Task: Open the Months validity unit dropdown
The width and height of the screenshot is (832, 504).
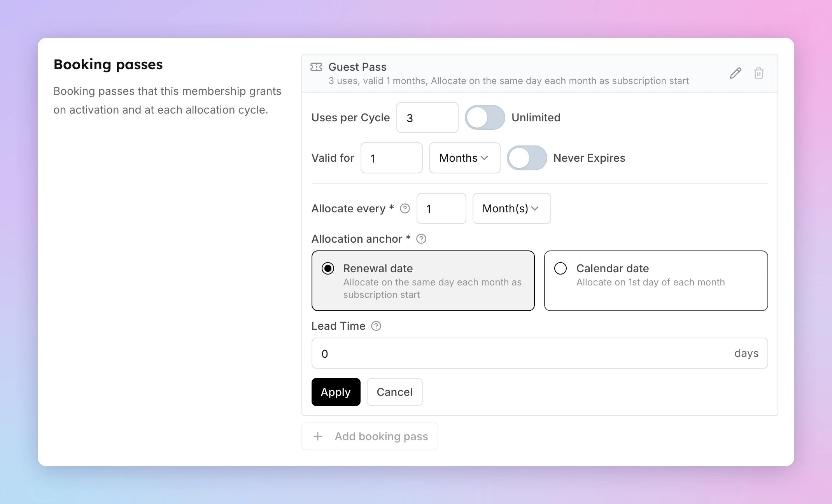Action: pos(464,158)
